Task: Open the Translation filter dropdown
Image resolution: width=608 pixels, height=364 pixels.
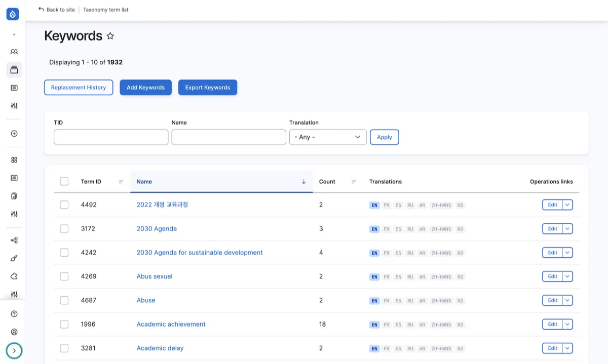Action: coord(328,137)
